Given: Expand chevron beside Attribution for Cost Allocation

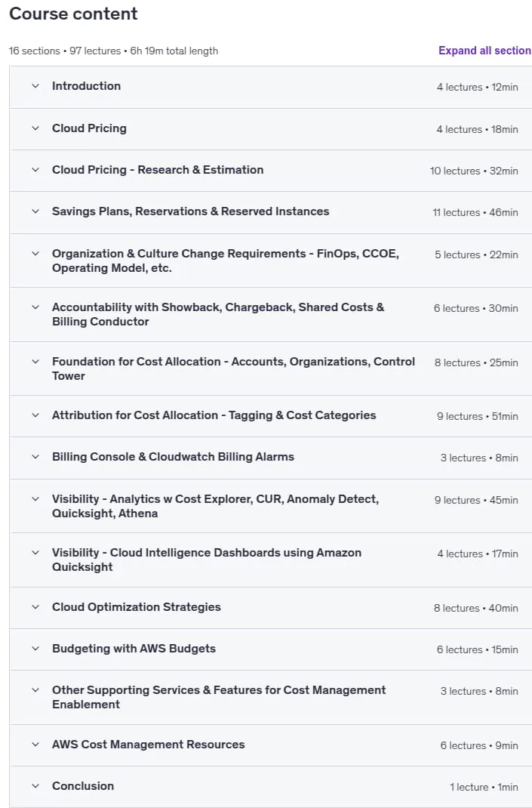Looking at the screenshot, I should tap(35, 415).
